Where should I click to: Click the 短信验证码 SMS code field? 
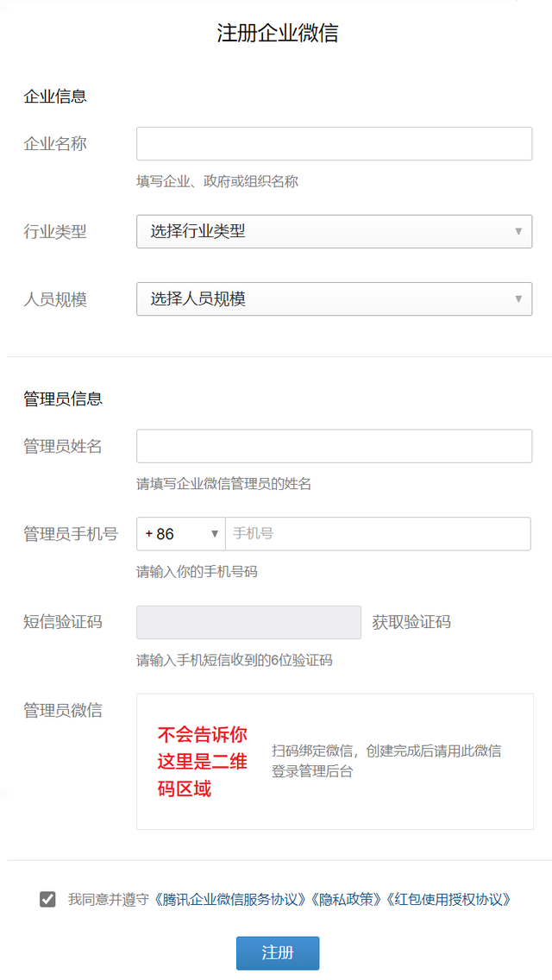tap(248, 622)
